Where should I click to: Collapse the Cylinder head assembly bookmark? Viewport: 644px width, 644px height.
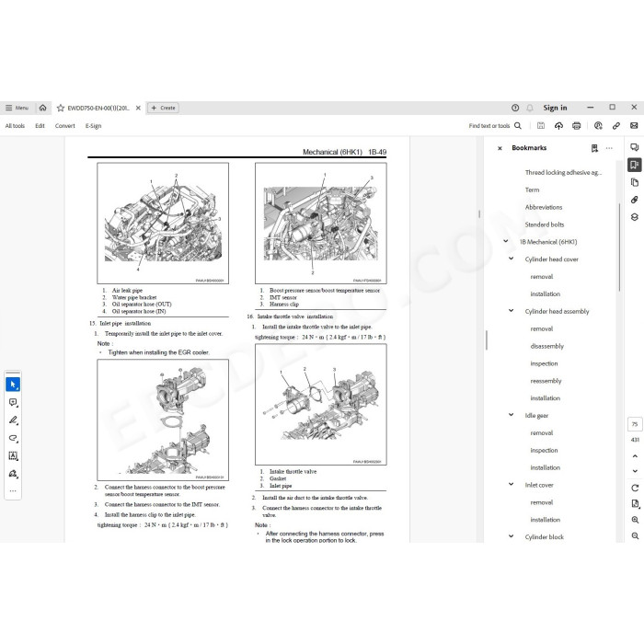point(511,311)
